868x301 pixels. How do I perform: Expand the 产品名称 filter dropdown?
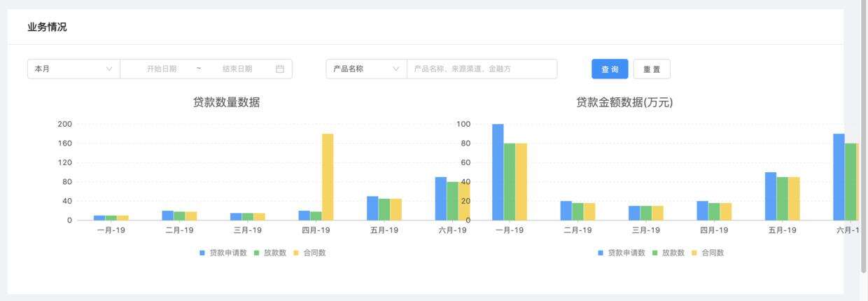(x=366, y=69)
